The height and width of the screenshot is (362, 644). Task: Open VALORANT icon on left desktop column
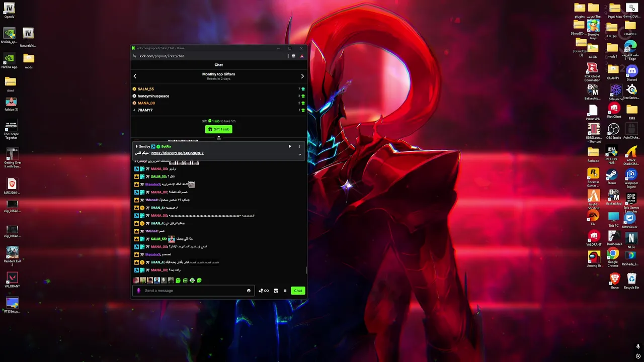point(12,280)
